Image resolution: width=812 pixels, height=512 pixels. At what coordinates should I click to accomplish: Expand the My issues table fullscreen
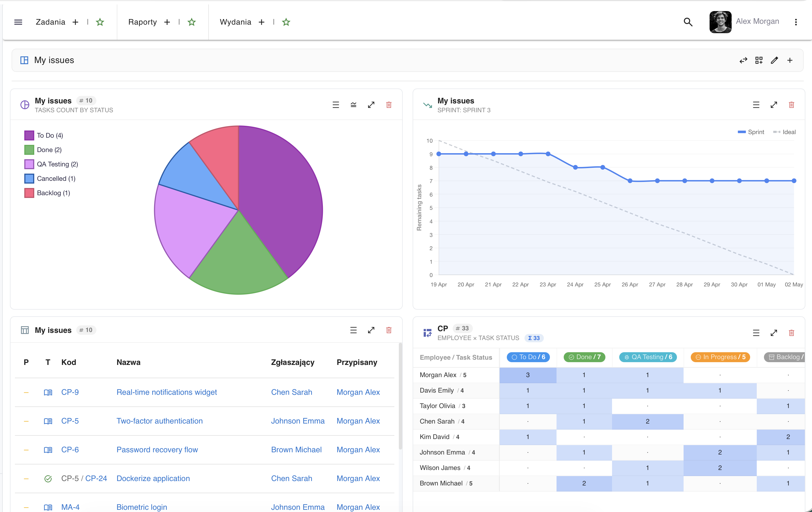point(371,330)
